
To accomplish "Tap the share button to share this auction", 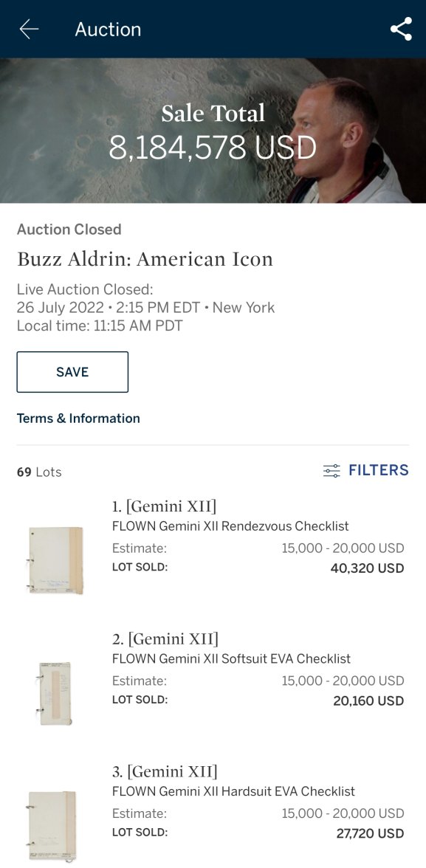I will 401,30.
